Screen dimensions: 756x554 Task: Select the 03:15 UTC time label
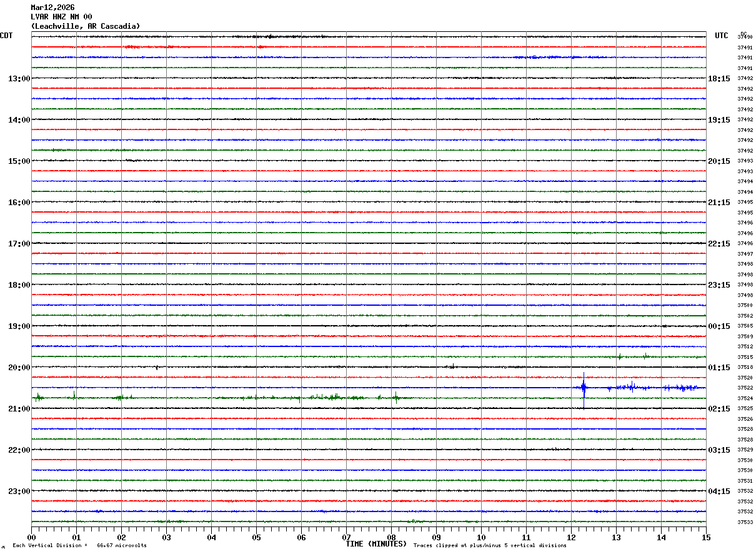click(719, 450)
